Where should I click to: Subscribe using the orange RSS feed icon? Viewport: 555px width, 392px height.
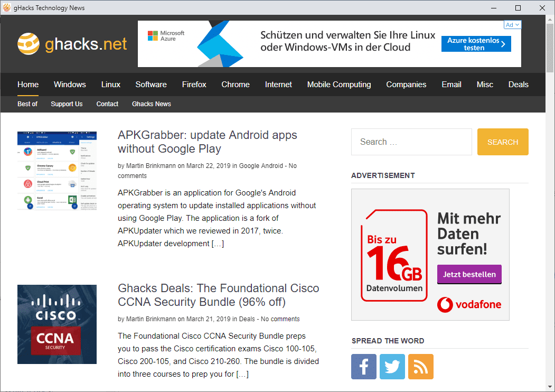point(420,366)
